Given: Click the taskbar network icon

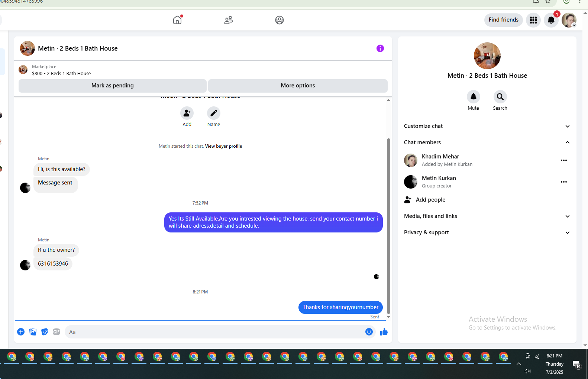Looking at the screenshot, I should click(537, 356).
